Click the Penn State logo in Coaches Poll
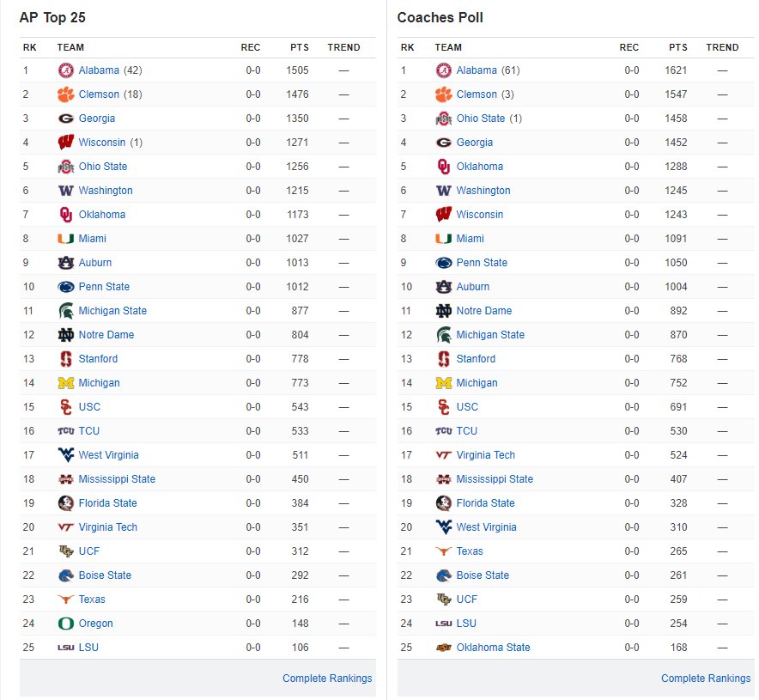Image resolution: width=759 pixels, height=700 pixels. point(443,263)
